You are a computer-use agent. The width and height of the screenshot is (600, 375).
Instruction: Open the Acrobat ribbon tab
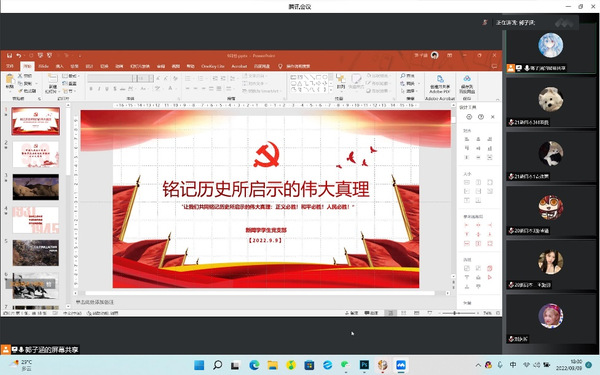[239, 66]
